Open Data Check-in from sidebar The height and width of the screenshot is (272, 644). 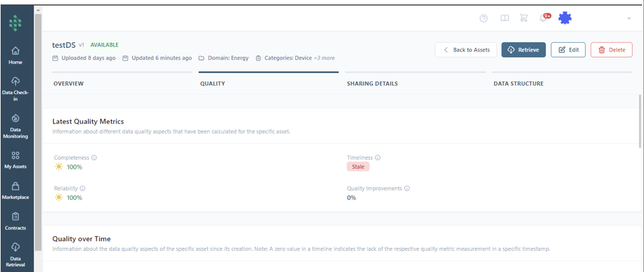(16, 82)
